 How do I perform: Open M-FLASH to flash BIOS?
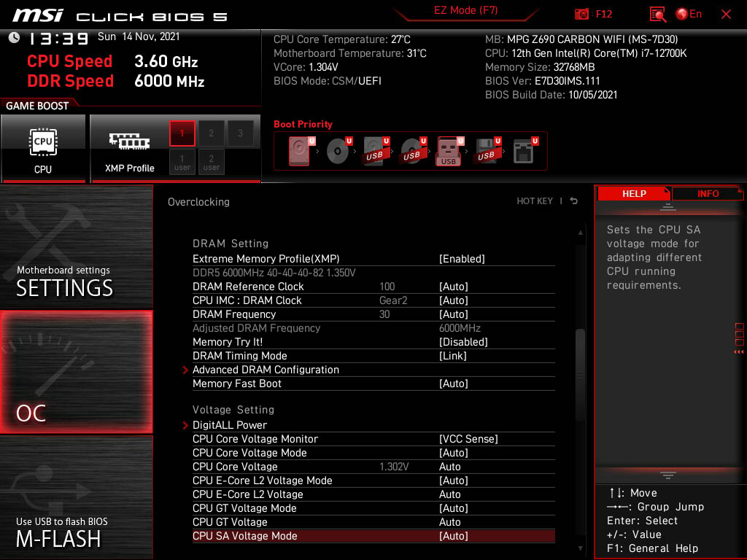(76, 497)
